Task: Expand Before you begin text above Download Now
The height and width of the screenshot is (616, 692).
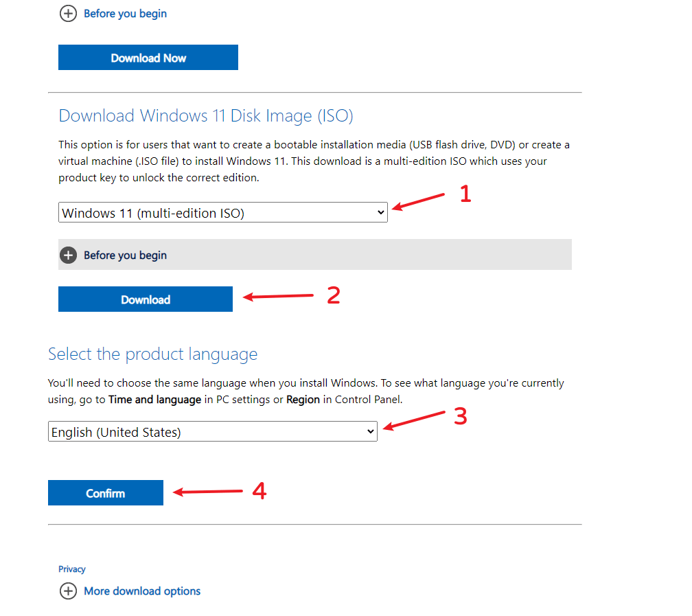Action: pyautogui.click(x=125, y=14)
